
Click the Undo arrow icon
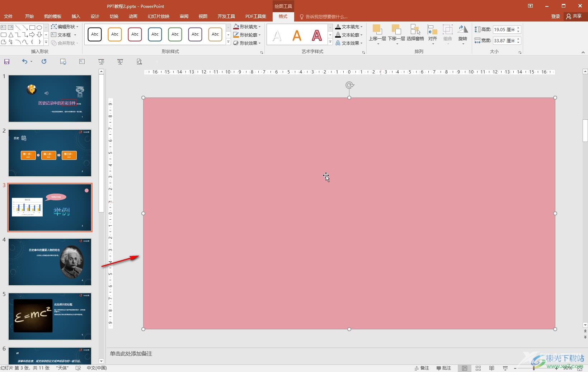24,62
